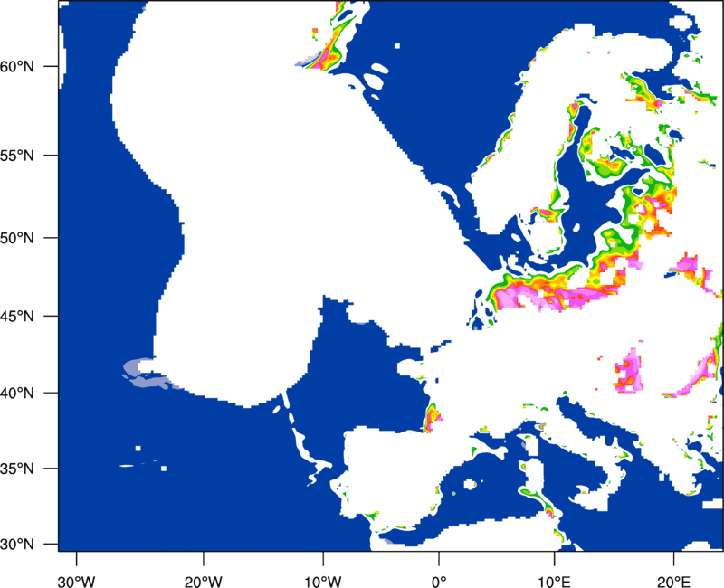Click the 30°W longitude label
724x588 pixels.
click(x=76, y=582)
